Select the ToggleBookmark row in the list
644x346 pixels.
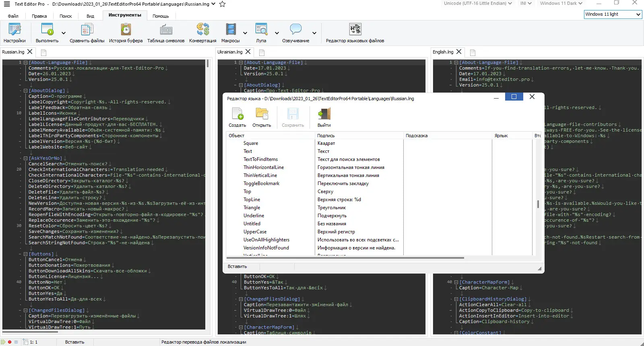coord(261,183)
